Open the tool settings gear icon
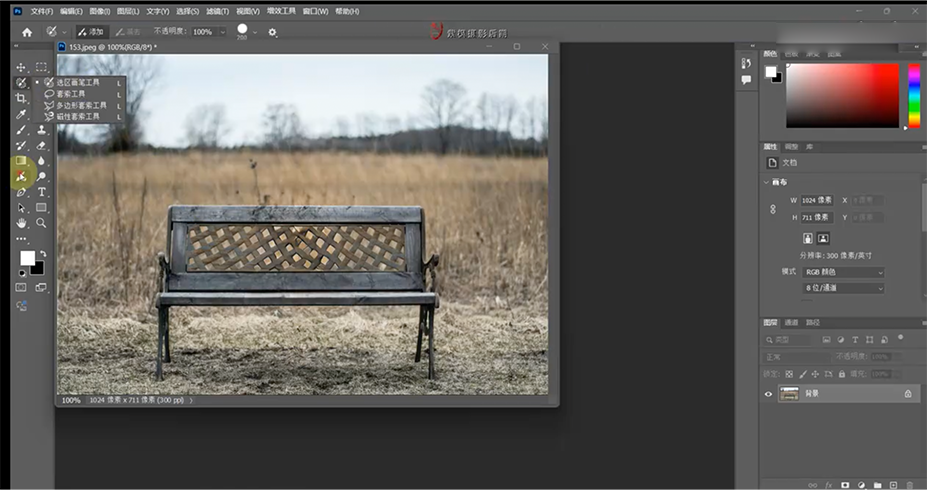 pyautogui.click(x=272, y=32)
